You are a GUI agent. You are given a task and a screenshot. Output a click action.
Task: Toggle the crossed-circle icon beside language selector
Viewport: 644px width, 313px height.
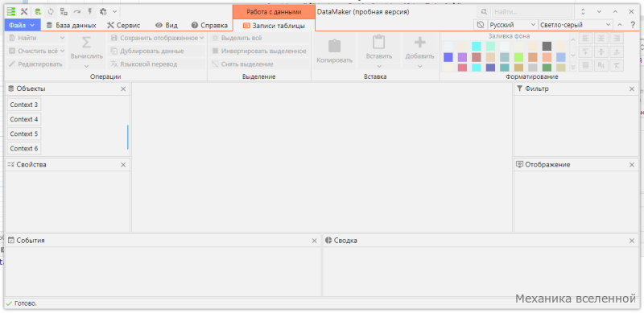coord(481,25)
